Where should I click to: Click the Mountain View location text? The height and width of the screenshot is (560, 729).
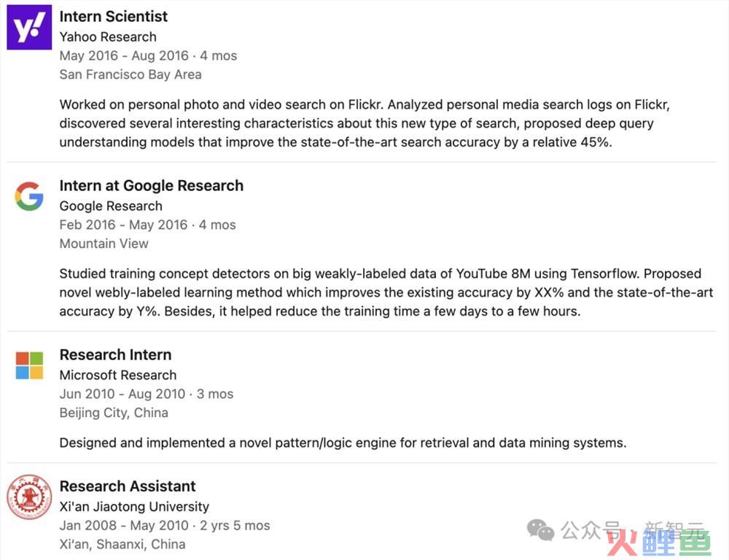coord(104,244)
